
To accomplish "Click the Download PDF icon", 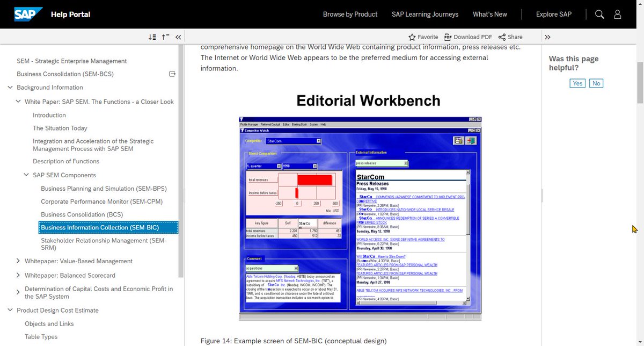I will [447, 37].
